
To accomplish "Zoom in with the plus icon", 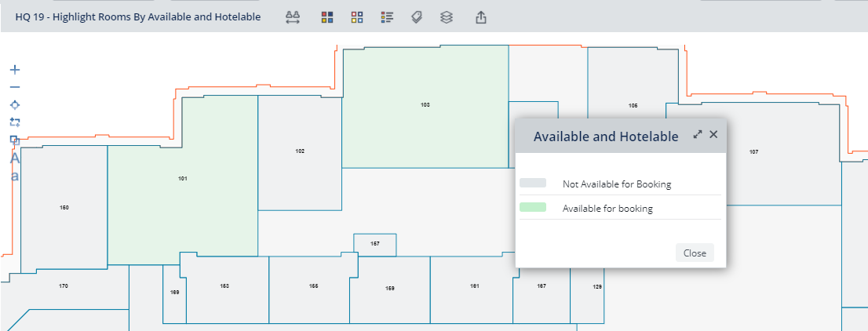I will (x=14, y=69).
